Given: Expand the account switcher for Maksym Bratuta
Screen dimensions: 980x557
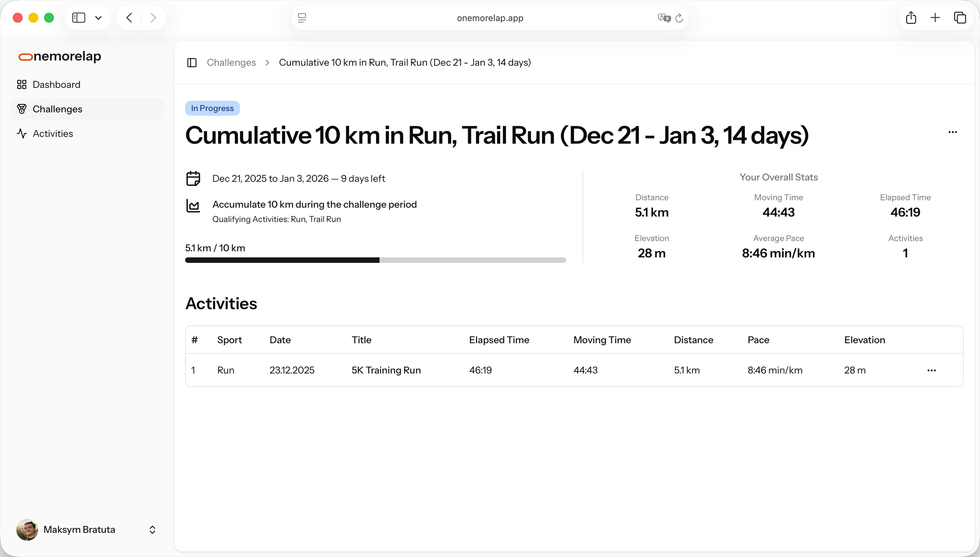Looking at the screenshot, I should (x=152, y=530).
